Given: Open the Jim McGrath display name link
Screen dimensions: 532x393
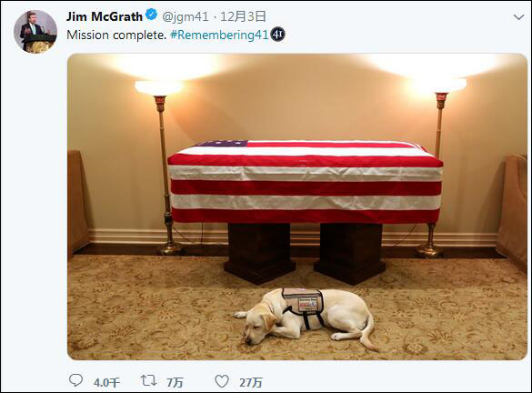Looking at the screenshot, I should pos(105,16).
